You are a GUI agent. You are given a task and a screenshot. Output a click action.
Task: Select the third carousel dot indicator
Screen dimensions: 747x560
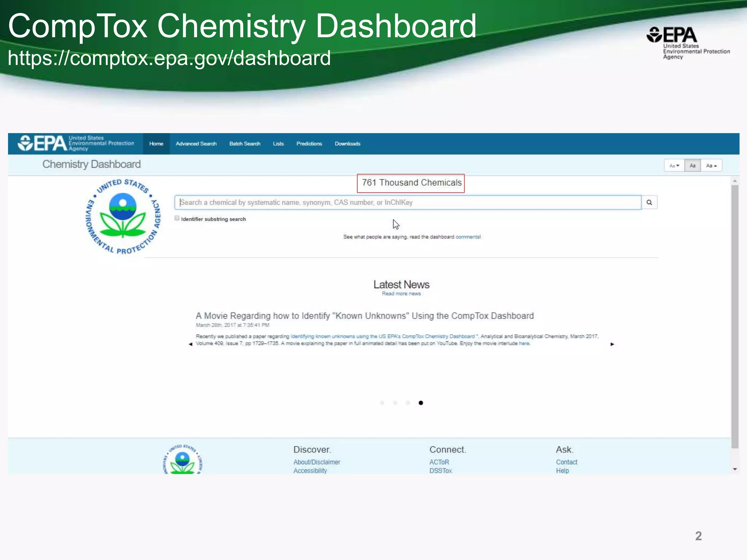tap(408, 403)
